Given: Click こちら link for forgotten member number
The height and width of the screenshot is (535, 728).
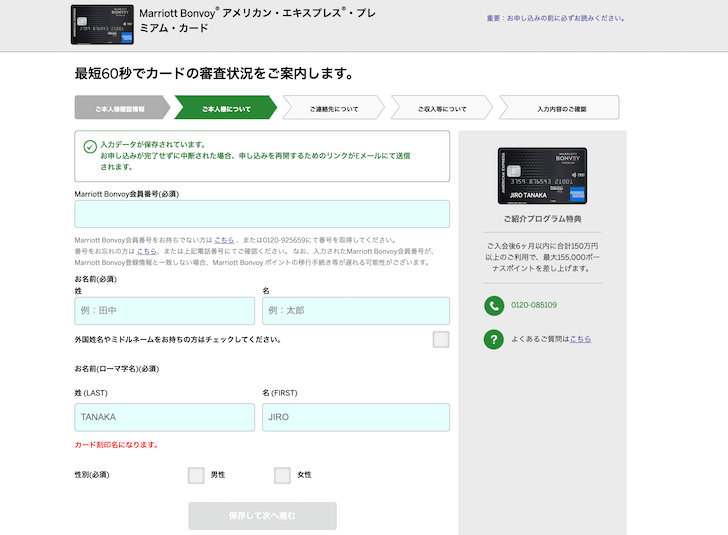Looking at the screenshot, I should click(x=147, y=251).
